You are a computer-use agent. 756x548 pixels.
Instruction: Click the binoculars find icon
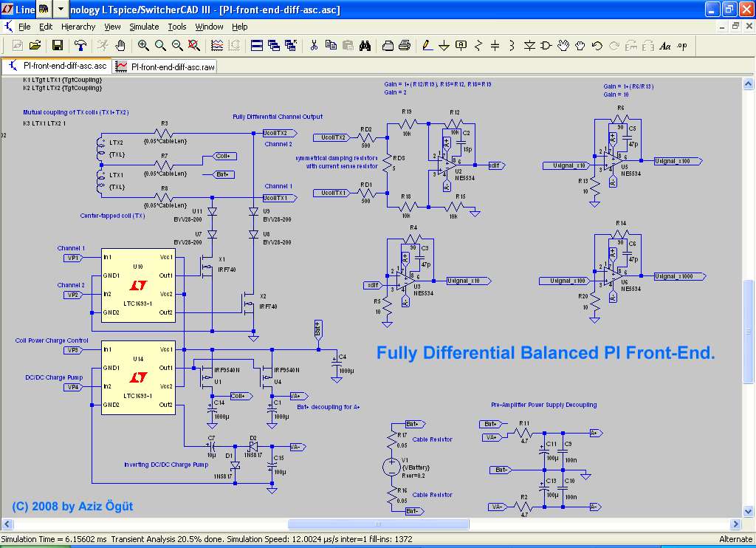(365, 46)
